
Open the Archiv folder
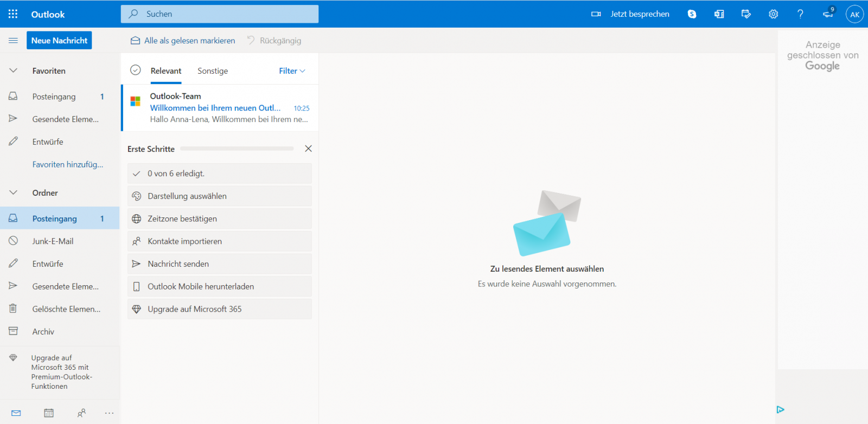60,332
